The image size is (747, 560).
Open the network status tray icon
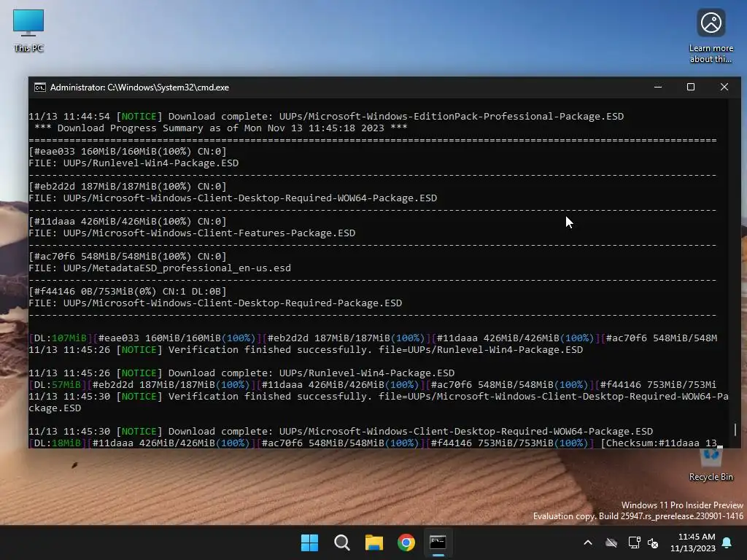634,542
